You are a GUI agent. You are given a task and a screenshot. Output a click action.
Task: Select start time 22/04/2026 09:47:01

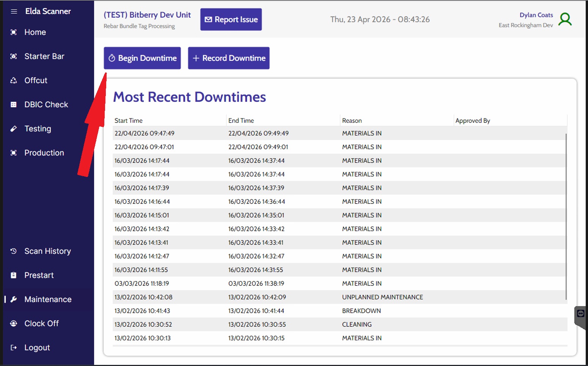point(144,147)
